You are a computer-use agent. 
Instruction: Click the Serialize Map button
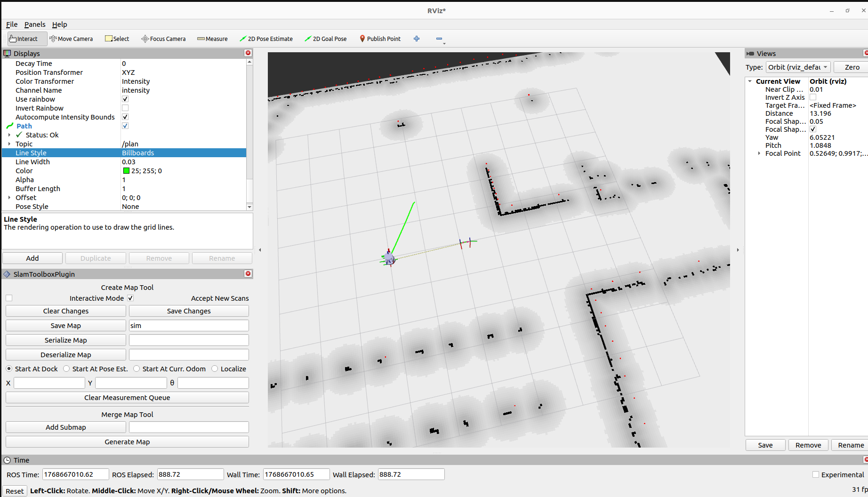(66, 340)
